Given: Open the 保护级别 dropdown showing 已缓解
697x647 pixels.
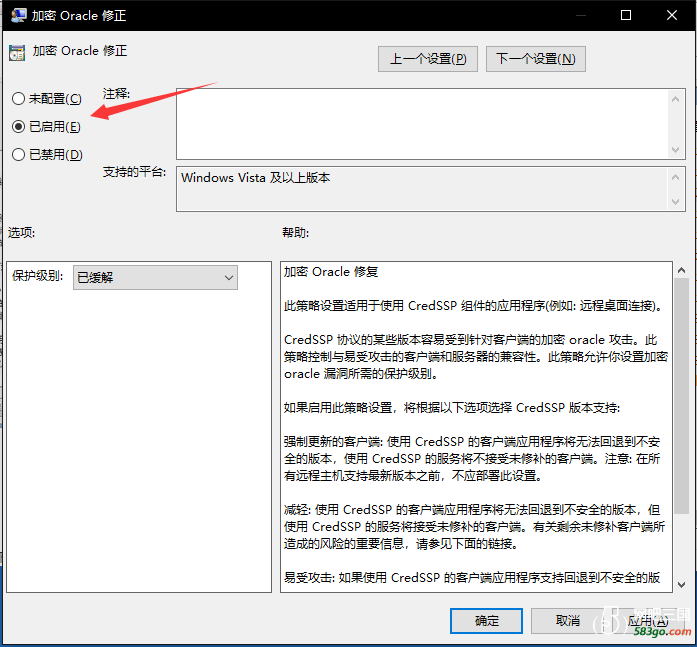Looking at the screenshot, I should [x=155, y=278].
